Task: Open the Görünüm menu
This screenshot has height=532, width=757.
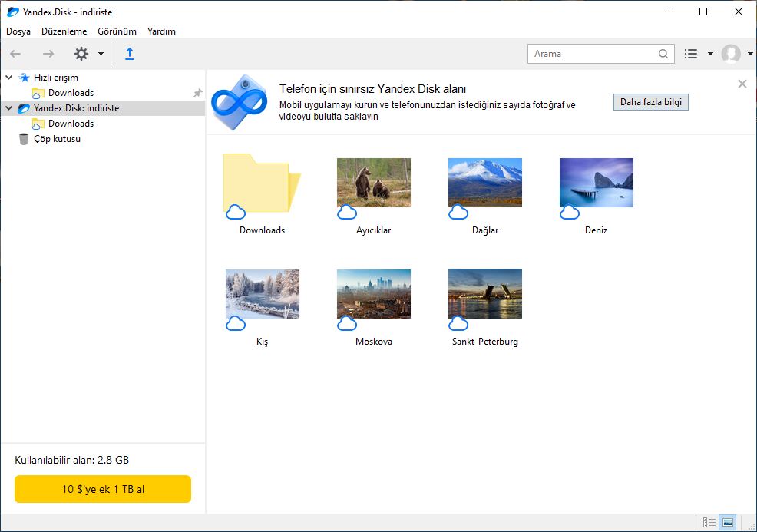Action: pos(117,31)
